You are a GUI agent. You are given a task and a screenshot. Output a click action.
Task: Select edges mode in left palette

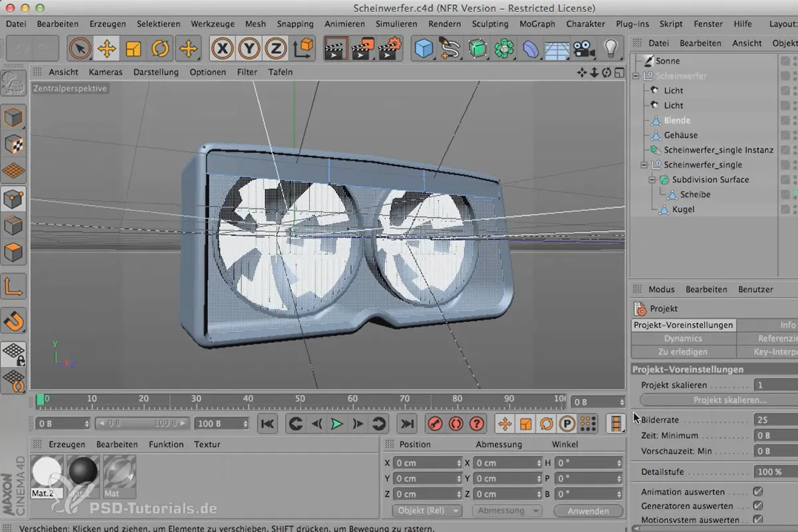(x=13, y=225)
